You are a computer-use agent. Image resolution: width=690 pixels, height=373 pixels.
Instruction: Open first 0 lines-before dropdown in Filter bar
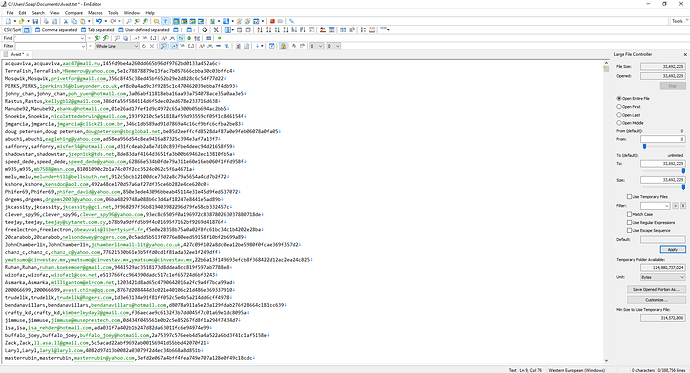click(320, 46)
